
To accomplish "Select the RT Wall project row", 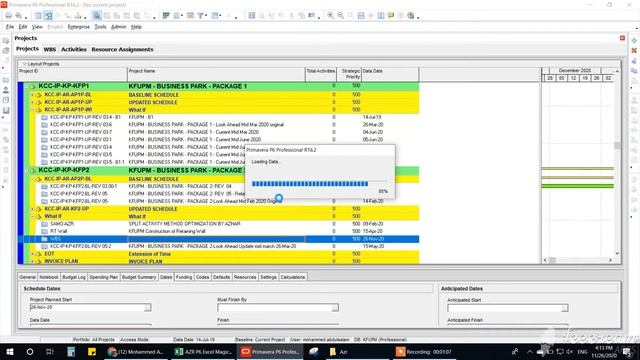I will (x=218, y=231).
